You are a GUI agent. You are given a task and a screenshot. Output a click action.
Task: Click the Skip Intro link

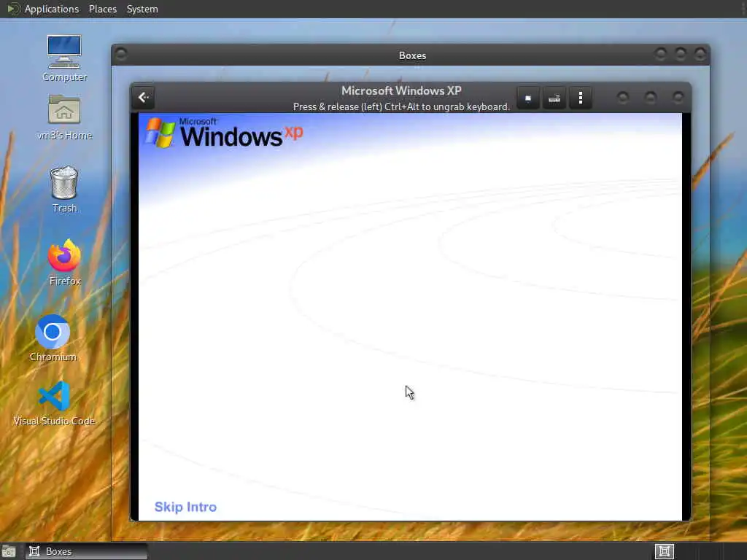point(185,507)
